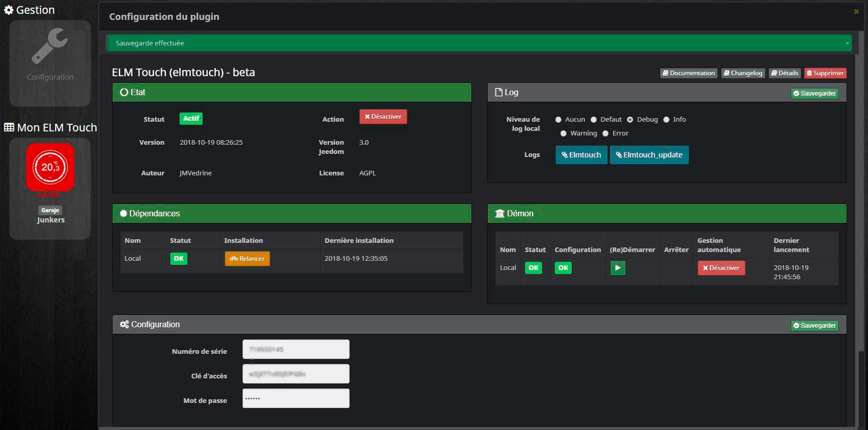
Task: Click the Mot de passe field
Action: pyautogui.click(x=296, y=398)
